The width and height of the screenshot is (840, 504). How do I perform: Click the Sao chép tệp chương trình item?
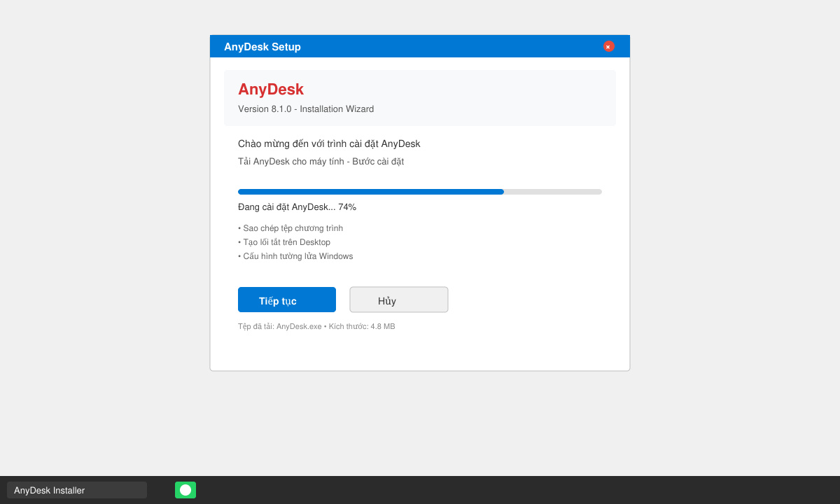coord(290,228)
